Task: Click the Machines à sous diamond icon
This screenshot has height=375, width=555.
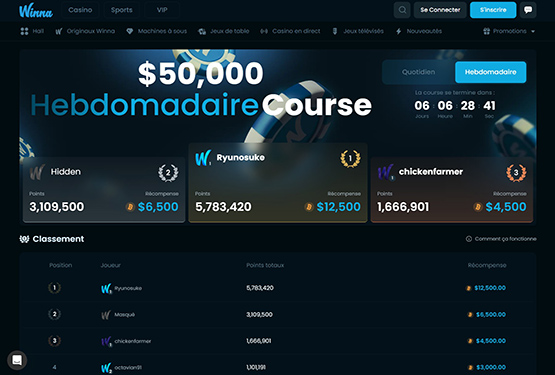Action: [x=130, y=31]
